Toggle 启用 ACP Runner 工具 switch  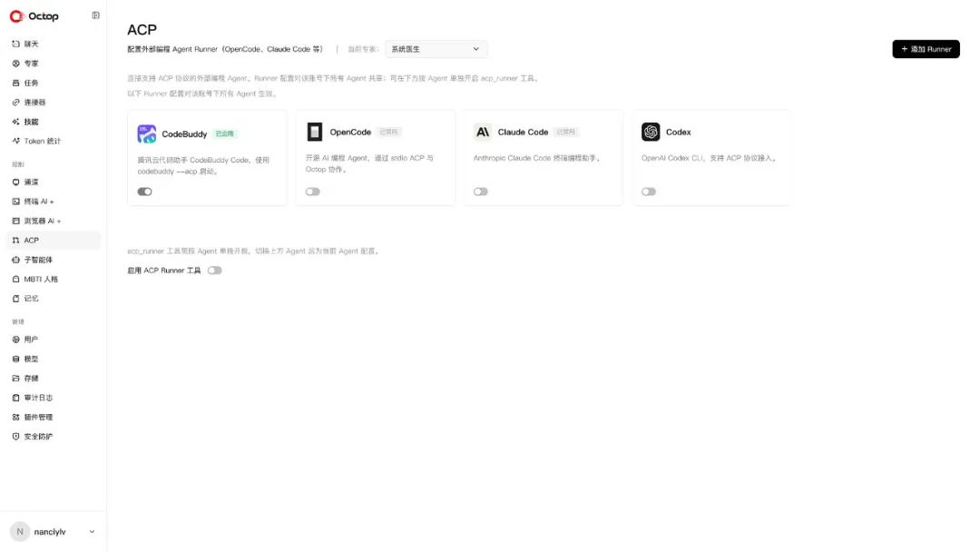coord(214,271)
